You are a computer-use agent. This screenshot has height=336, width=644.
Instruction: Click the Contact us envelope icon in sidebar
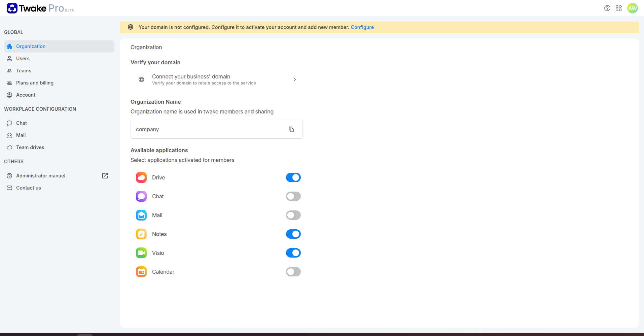(x=9, y=188)
